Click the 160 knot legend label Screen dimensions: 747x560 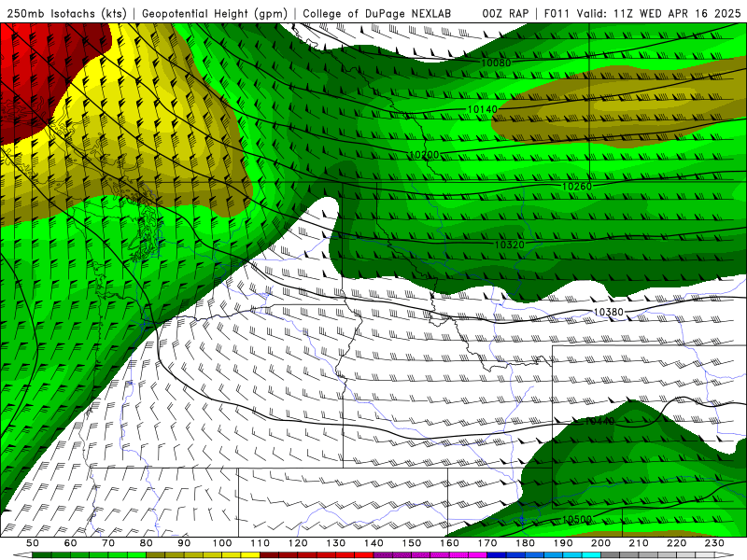tap(450, 543)
